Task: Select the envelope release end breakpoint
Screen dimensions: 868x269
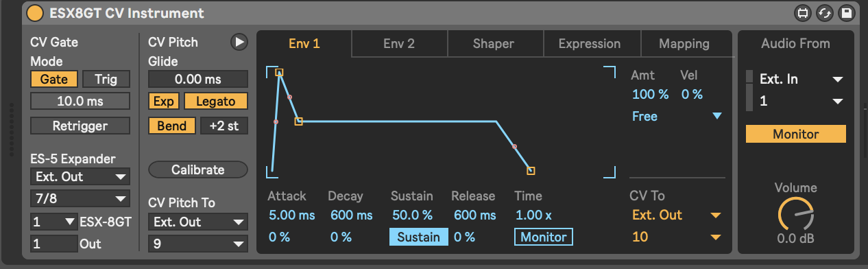Action: (531, 170)
